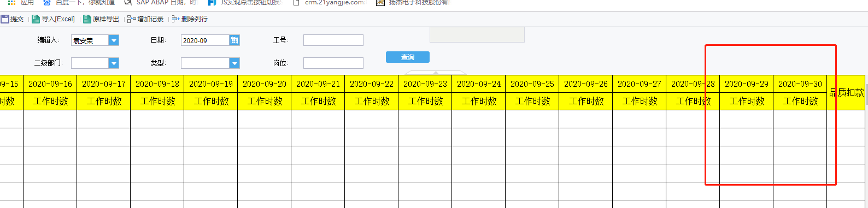This screenshot has width=868, height=208.
Task: Expand the 类型 dropdown arrow
Action: click(x=234, y=63)
